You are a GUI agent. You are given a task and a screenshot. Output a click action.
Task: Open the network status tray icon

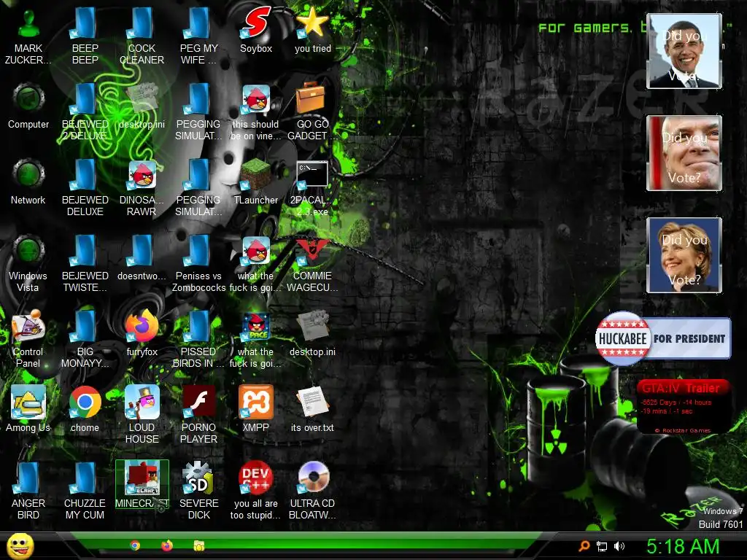[602, 547]
